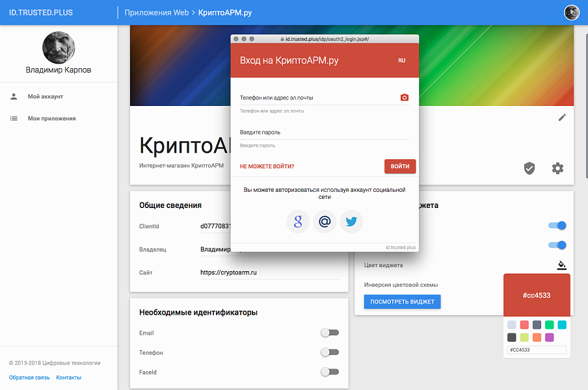Pick the green color swatch

549,325
